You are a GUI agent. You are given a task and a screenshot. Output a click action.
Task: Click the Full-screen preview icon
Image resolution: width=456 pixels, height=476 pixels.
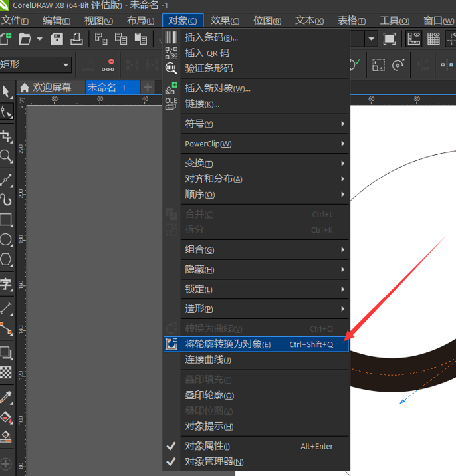tap(390, 39)
